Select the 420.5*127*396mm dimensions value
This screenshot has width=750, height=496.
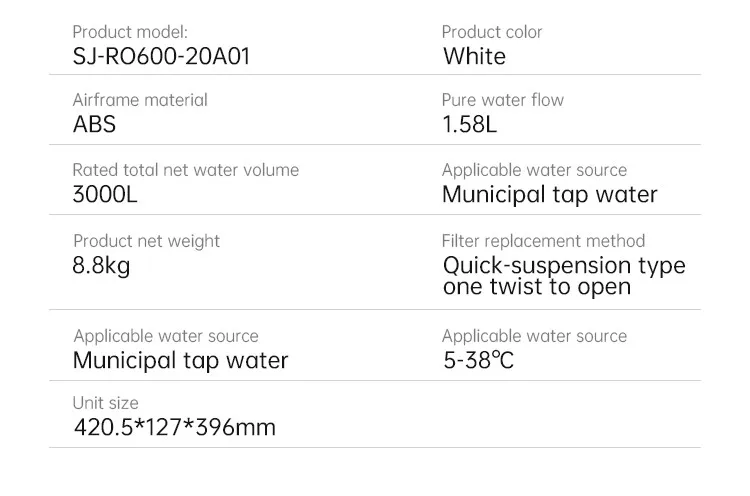tap(174, 428)
